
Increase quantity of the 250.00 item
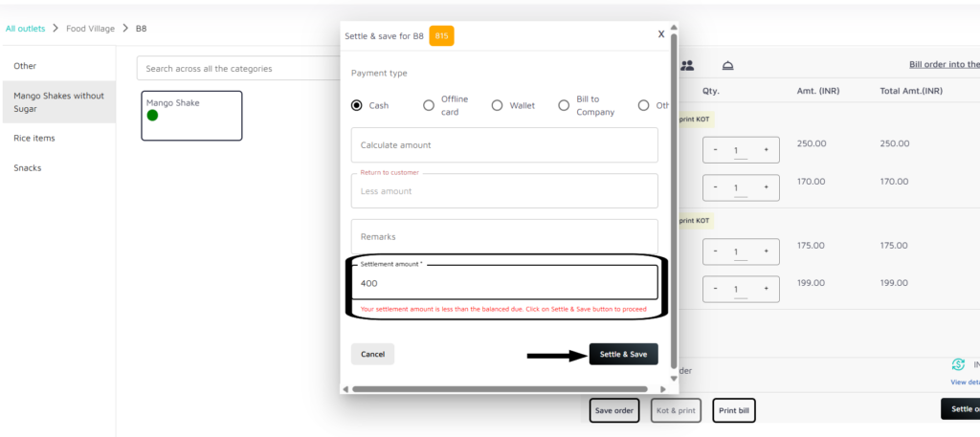coord(766,150)
